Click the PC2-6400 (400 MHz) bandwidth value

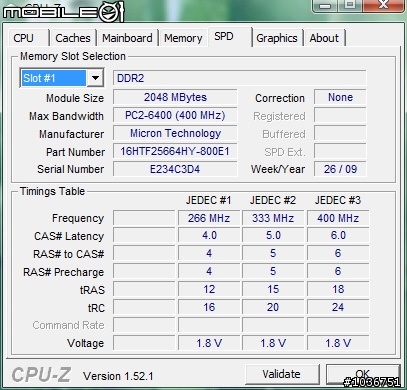pyautogui.click(x=175, y=115)
